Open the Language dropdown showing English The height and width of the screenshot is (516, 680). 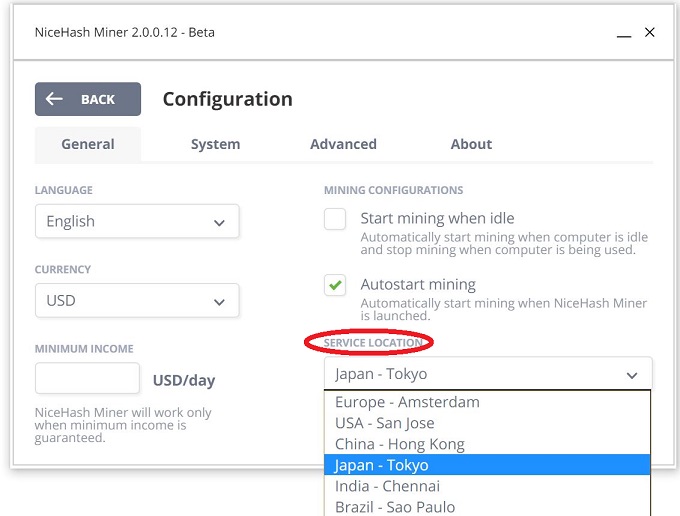coord(137,221)
